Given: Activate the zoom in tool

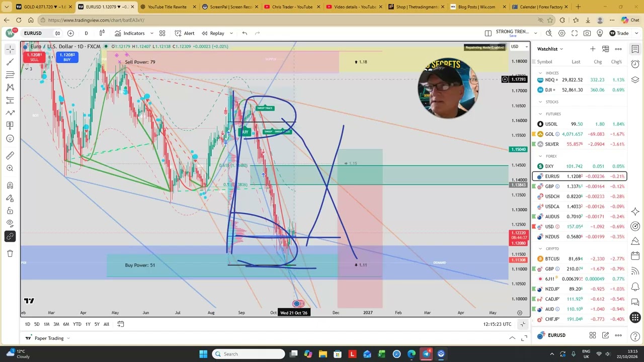Looking at the screenshot, I should [10, 168].
